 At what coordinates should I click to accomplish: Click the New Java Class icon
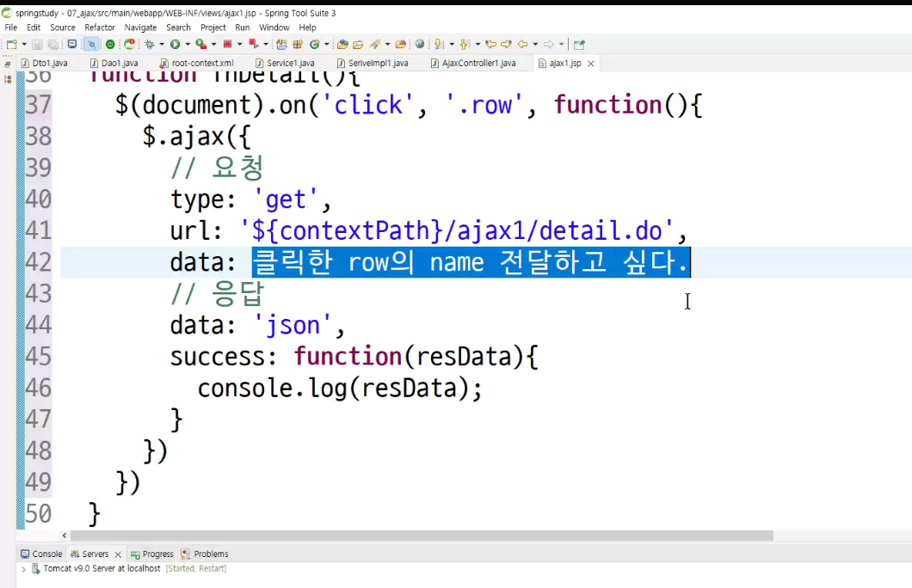[x=315, y=44]
